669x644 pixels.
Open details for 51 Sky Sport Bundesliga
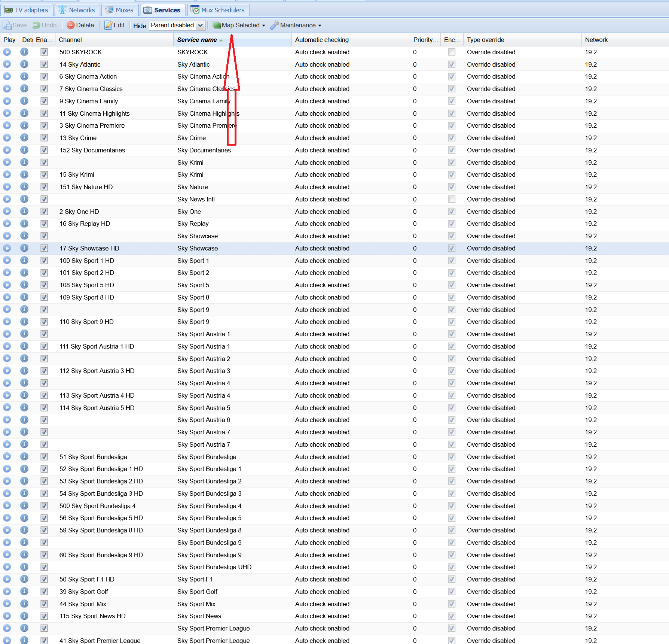24,457
